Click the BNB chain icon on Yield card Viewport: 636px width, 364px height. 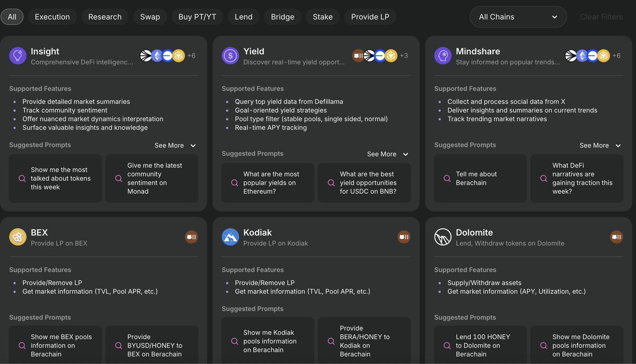(391, 56)
